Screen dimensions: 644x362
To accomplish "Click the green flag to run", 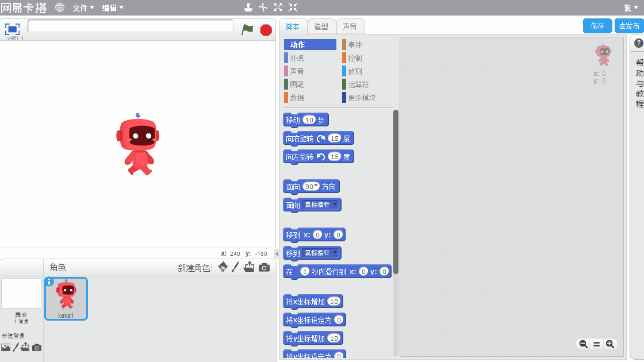I will (x=247, y=29).
